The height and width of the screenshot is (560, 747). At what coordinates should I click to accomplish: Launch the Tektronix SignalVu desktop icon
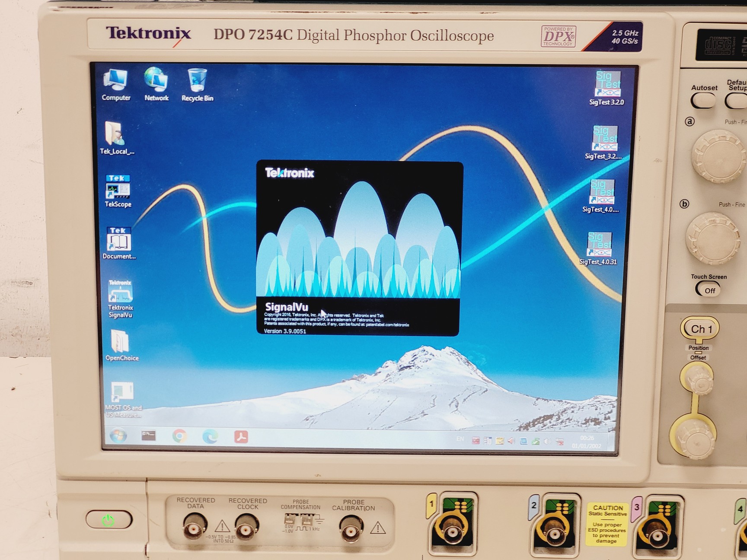point(120,299)
